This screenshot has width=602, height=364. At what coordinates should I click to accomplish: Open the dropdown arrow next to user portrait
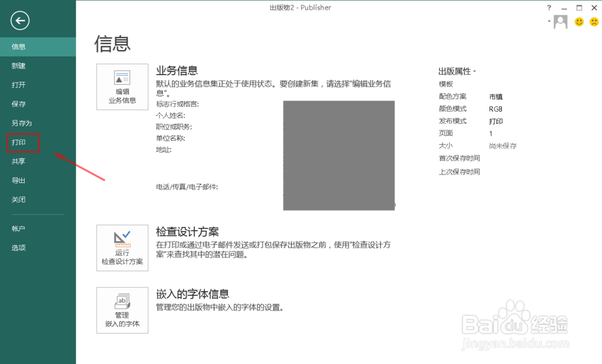(549, 22)
